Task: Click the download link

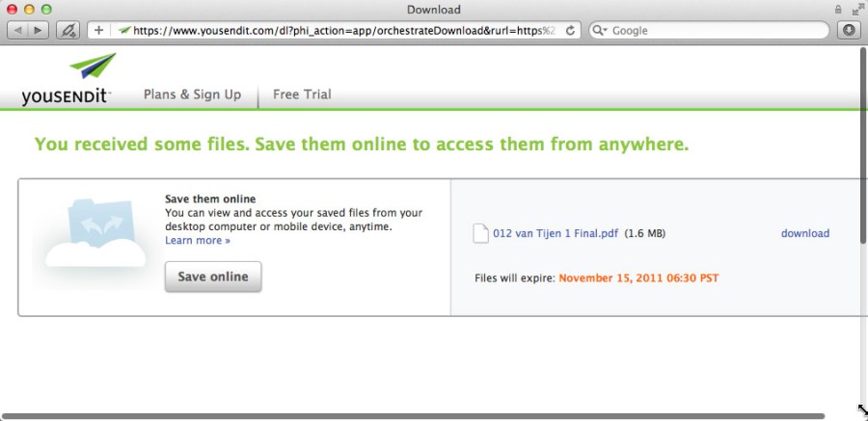Action: (x=804, y=233)
